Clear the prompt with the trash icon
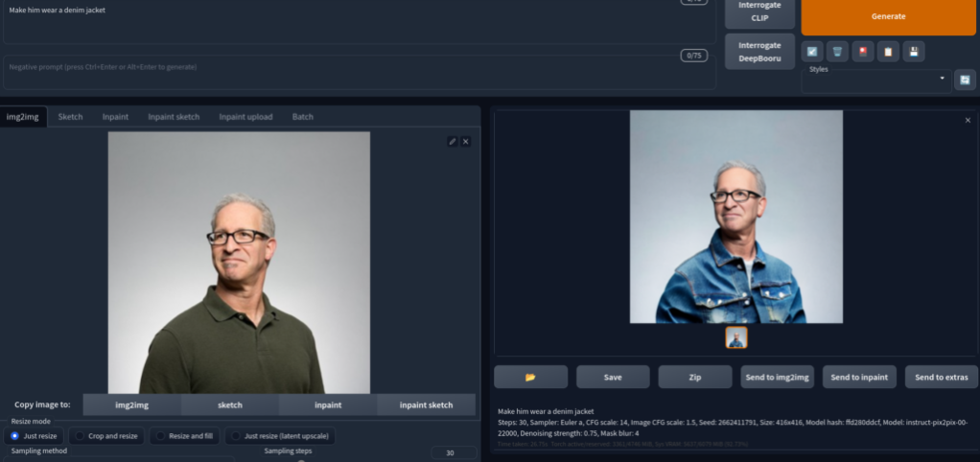This screenshot has height=462, width=980. 837,52
